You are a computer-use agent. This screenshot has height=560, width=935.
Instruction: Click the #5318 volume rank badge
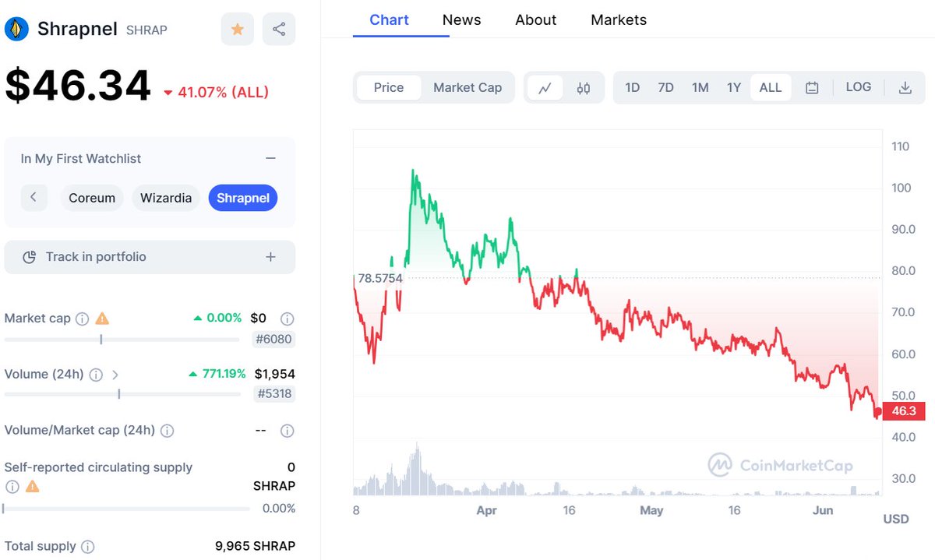275,393
